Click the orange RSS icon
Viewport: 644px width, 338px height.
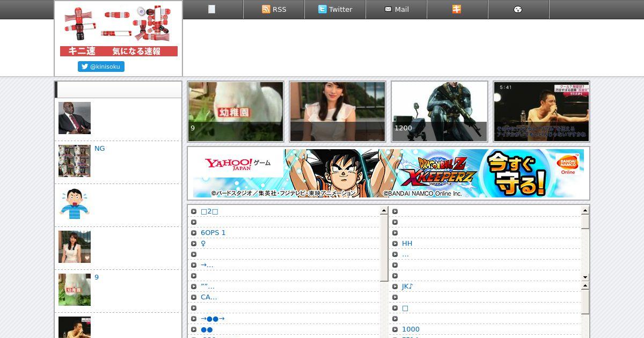pos(266,9)
